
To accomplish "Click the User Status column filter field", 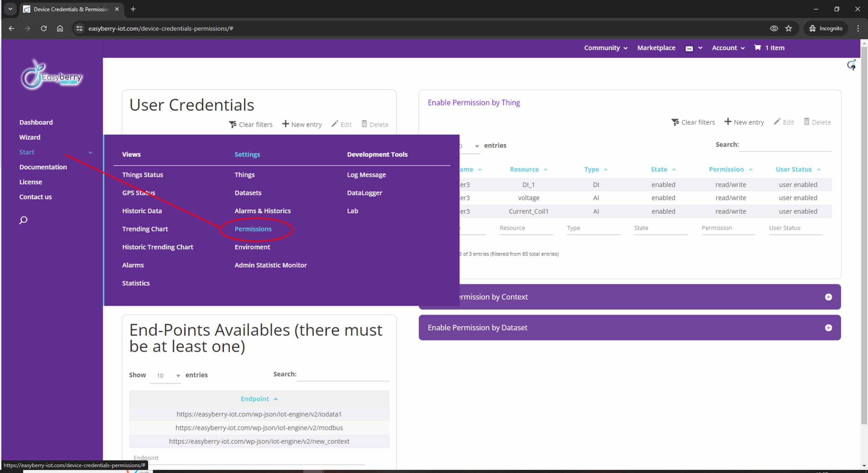I will 796,228.
